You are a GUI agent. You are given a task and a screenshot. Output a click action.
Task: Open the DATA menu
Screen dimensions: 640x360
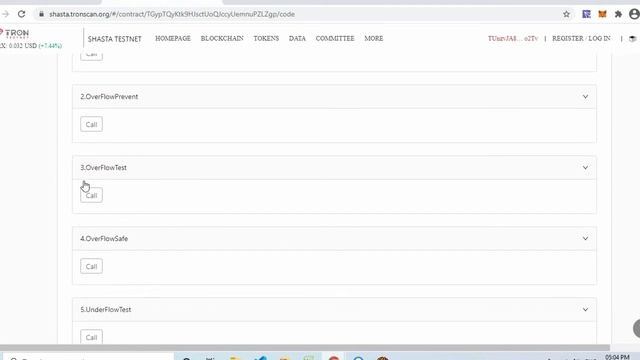tap(297, 38)
